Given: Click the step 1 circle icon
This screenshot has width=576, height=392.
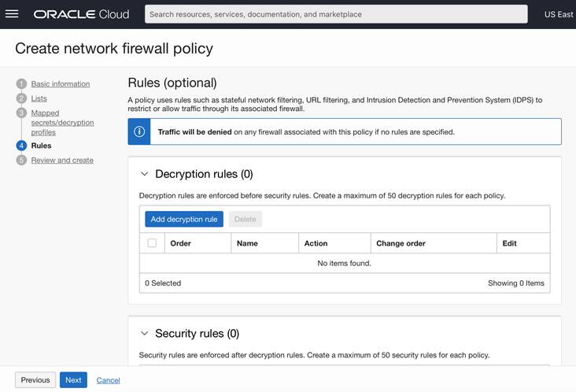Looking at the screenshot, I should [x=21, y=83].
